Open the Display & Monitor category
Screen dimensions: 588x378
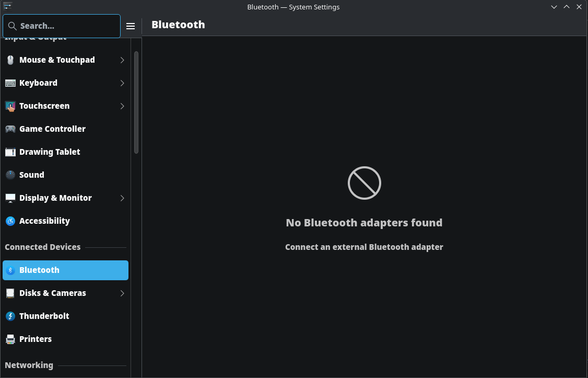click(x=55, y=198)
